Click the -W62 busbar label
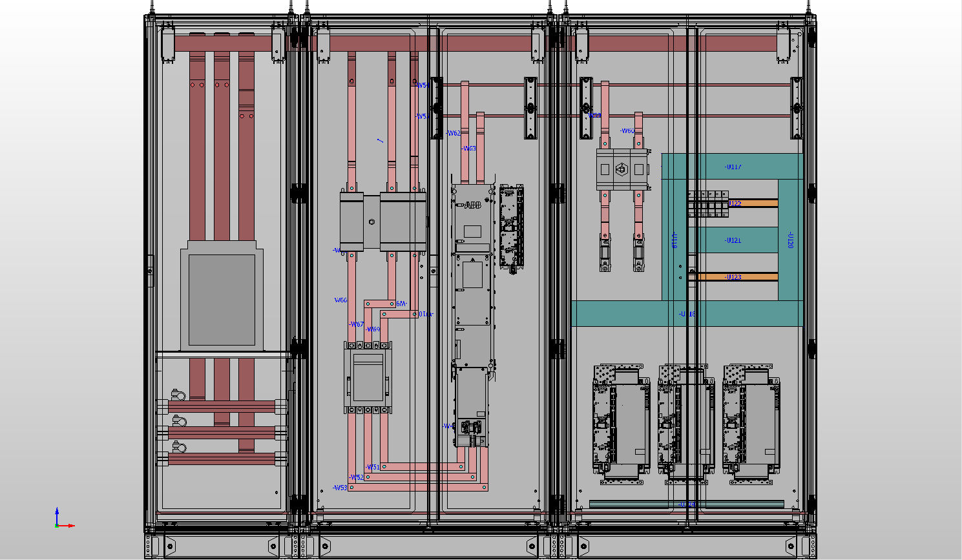 click(x=454, y=134)
